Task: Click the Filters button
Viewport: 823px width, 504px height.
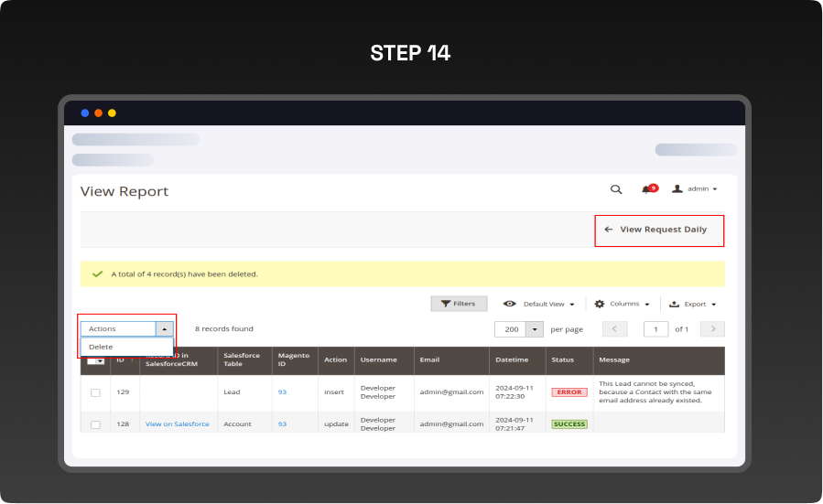Action: coord(459,304)
